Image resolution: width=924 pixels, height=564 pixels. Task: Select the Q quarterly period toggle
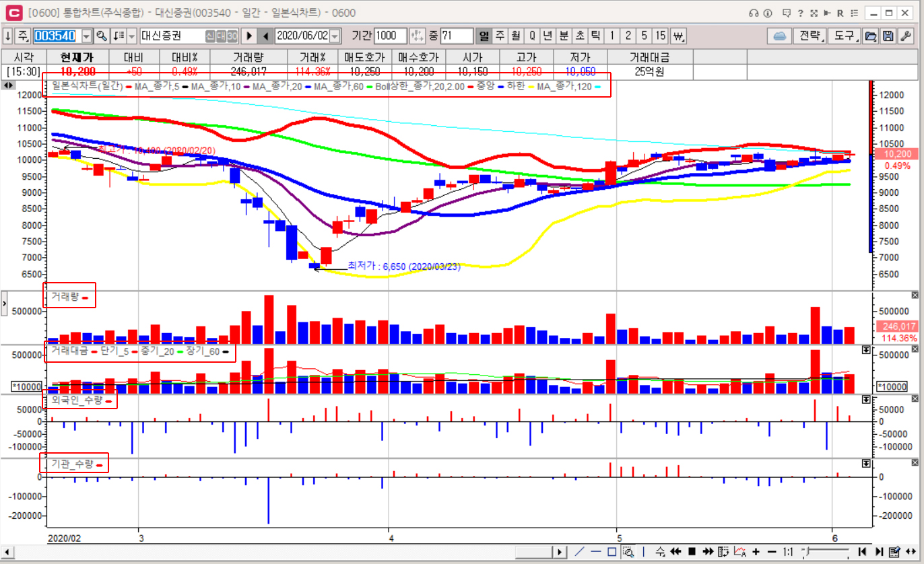[x=532, y=36]
